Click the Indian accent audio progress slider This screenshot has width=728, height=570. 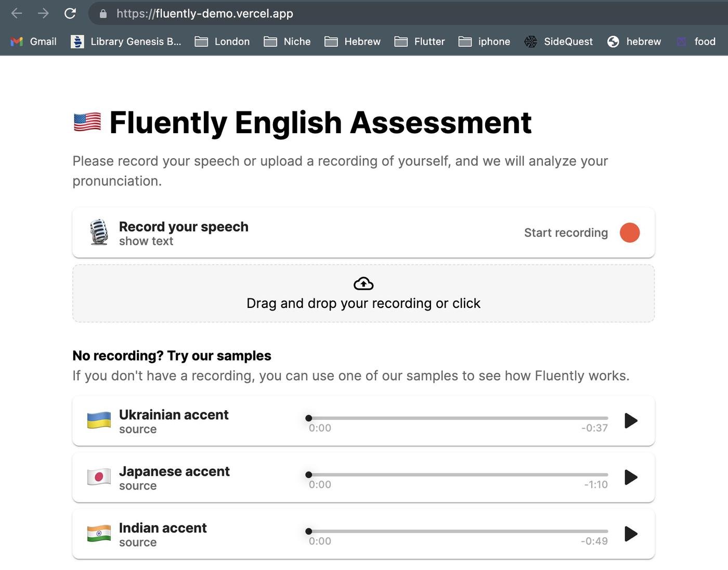click(x=458, y=532)
